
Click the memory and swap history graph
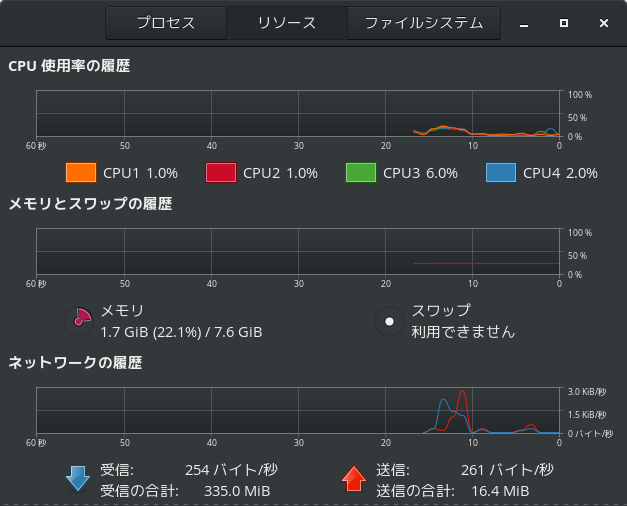(298, 252)
